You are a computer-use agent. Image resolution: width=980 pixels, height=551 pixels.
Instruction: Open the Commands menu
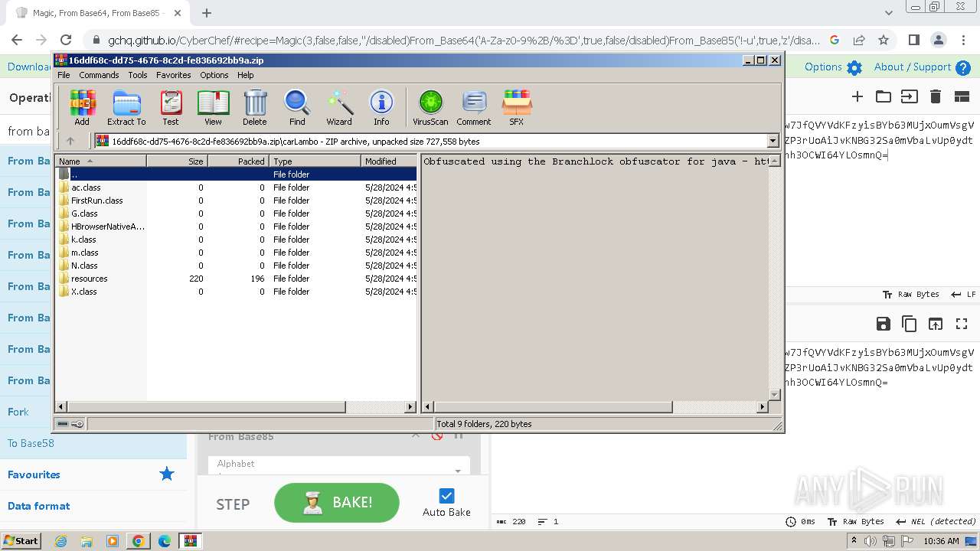click(99, 75)
